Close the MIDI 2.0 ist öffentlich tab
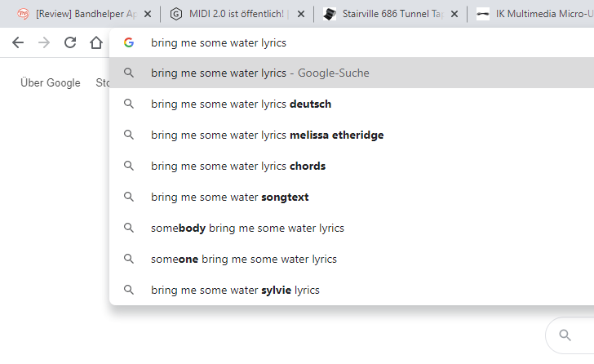Image resolution: width=594 pixels, height=364 pixels. coord(301,15)
